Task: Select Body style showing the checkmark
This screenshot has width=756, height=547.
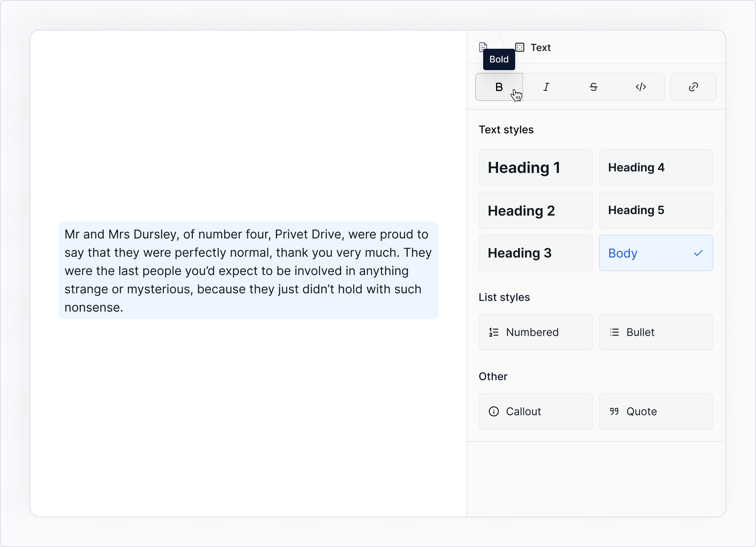Action: (656, 253)
